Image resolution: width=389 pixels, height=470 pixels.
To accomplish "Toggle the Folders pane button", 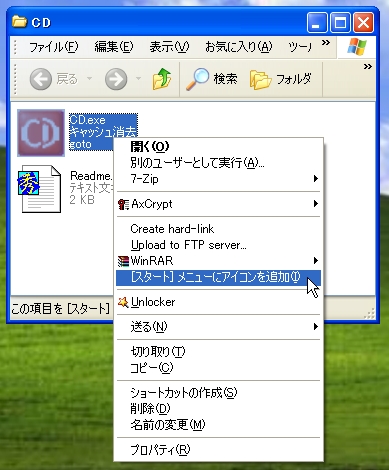I will tap(281, 79).
